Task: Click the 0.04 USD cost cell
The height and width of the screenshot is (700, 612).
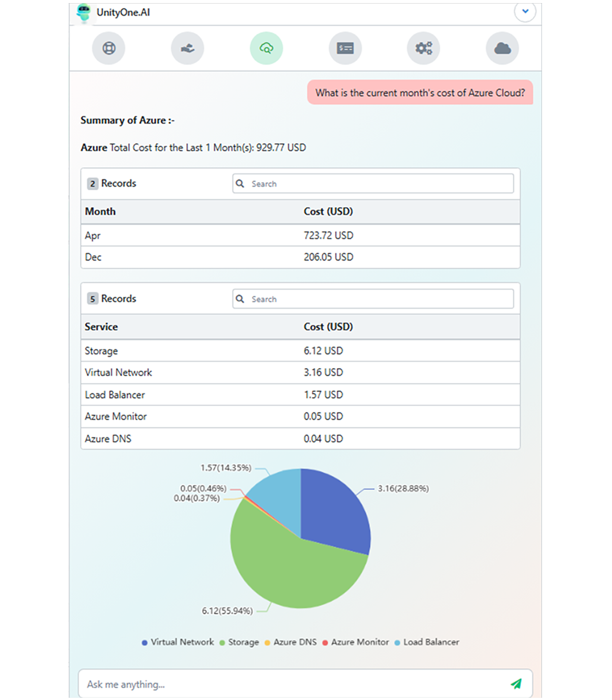Action: 323,438
